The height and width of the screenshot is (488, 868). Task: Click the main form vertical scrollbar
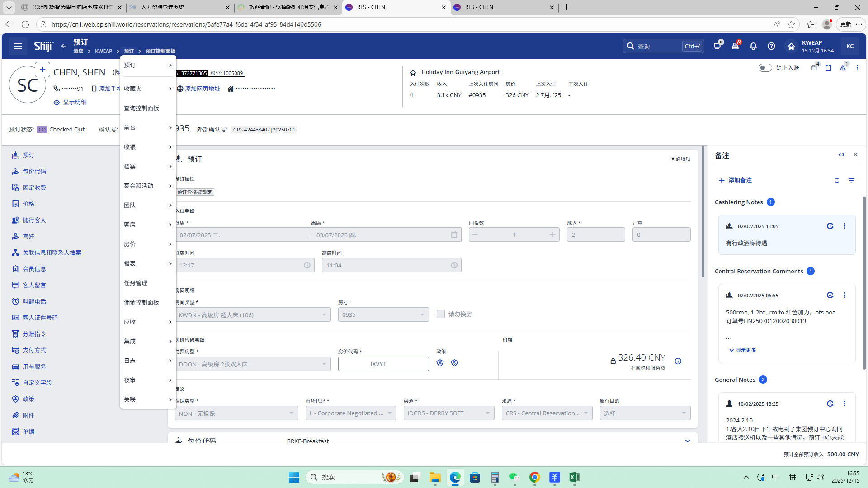tap(703, 212)
